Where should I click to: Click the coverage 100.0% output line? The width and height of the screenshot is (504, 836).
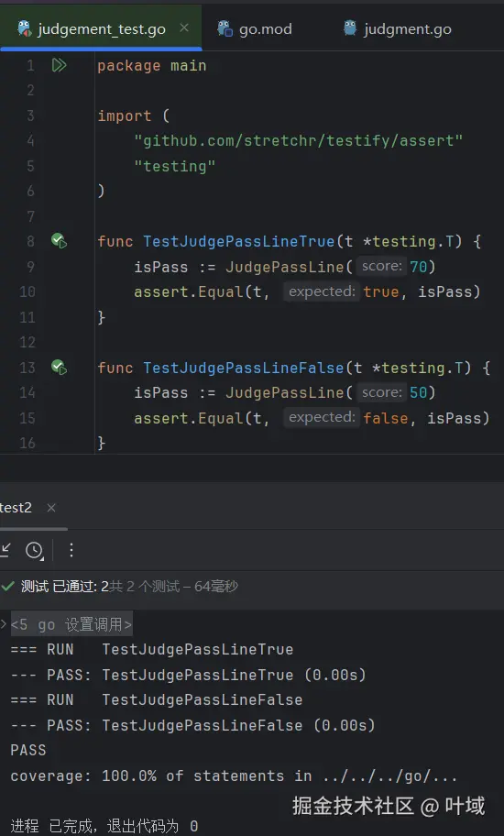(x=234, y=776)
